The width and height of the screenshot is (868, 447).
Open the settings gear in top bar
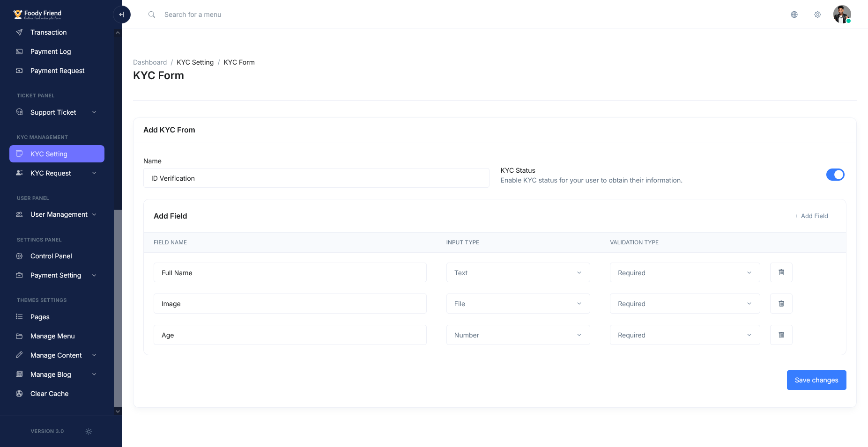tap(817, 15)
